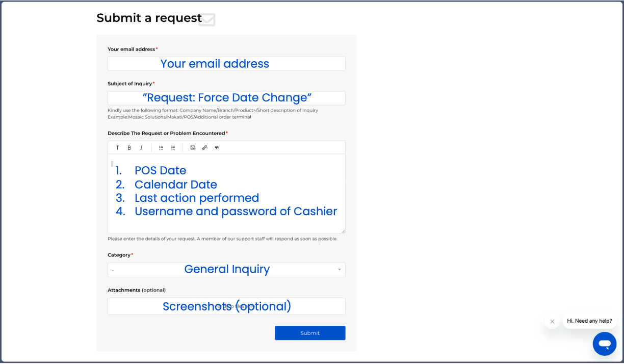Add a hyperlink in the description editor
Image resolution: width=624 pixels, height=364 pixels.
(204, 148)
